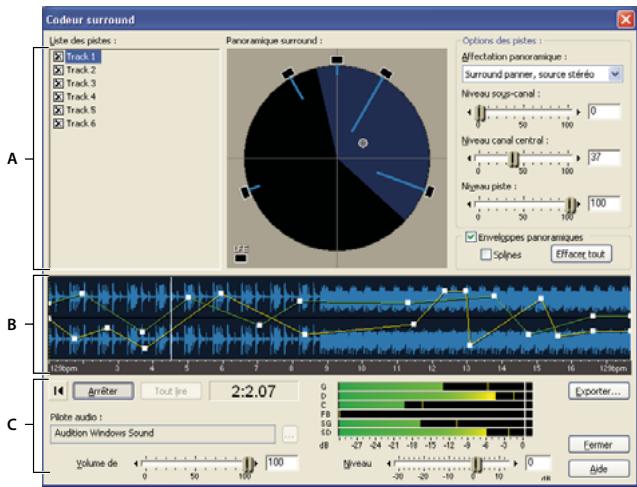Click the Niveau canal central value field
Viewport: 637px width, 487px height.
pos(604,158)
